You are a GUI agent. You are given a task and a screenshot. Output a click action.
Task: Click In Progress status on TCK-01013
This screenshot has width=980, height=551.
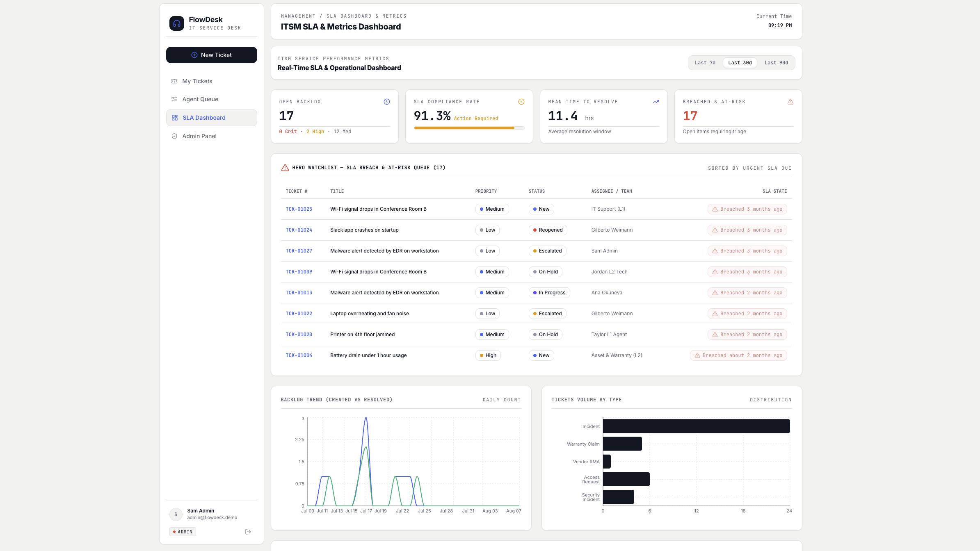click(x=549, y=293)
